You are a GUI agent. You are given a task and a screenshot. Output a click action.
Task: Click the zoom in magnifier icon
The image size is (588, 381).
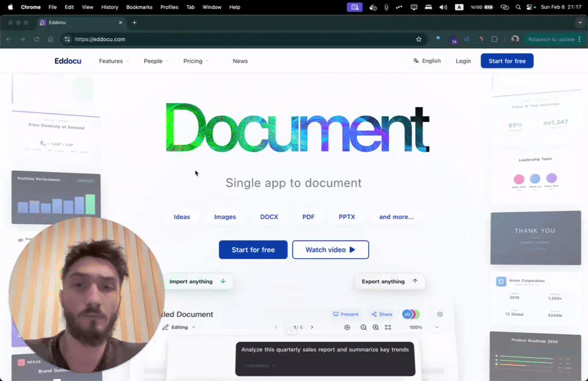(x=376, y=327)
